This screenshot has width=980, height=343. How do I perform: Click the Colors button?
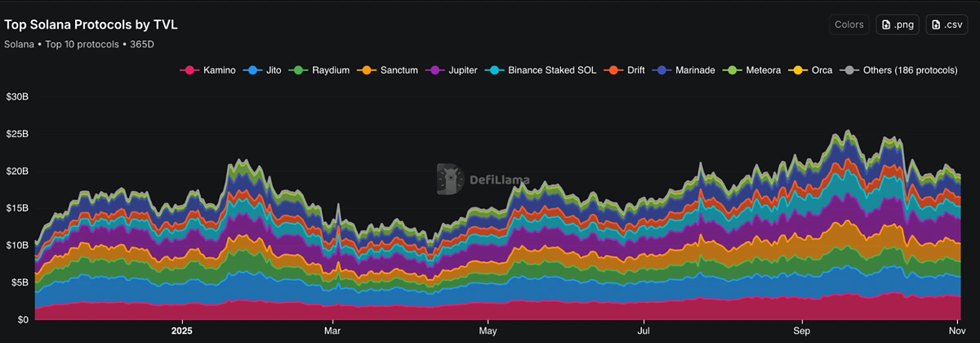849,24
